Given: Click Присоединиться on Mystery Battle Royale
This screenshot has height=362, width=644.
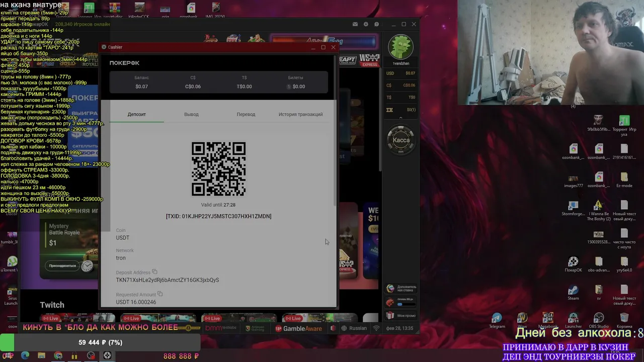Looking at the screenshot, I should pyautogui.click(x=62, y=265).
